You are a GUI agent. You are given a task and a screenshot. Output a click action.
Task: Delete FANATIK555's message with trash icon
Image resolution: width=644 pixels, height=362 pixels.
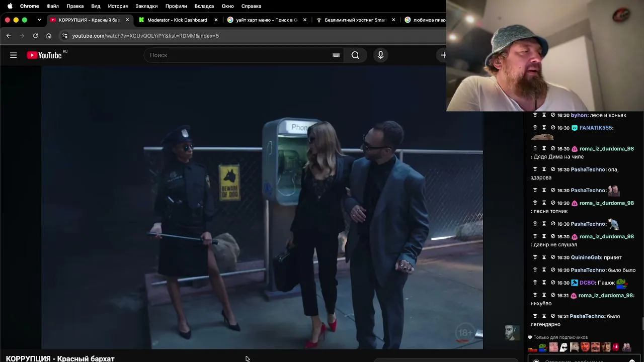[x=535, y=128]
